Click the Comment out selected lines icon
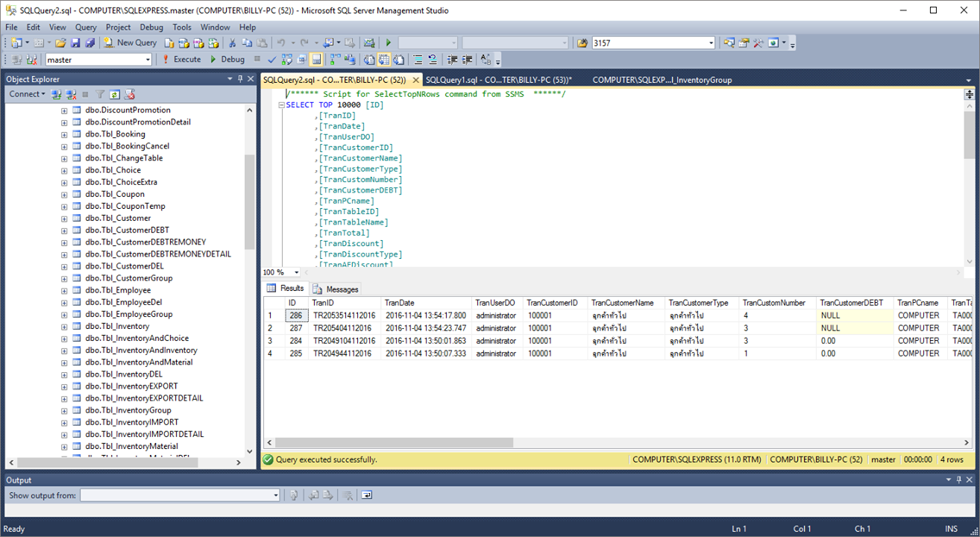This screenshot has width=980, height=537. [418, 60]
